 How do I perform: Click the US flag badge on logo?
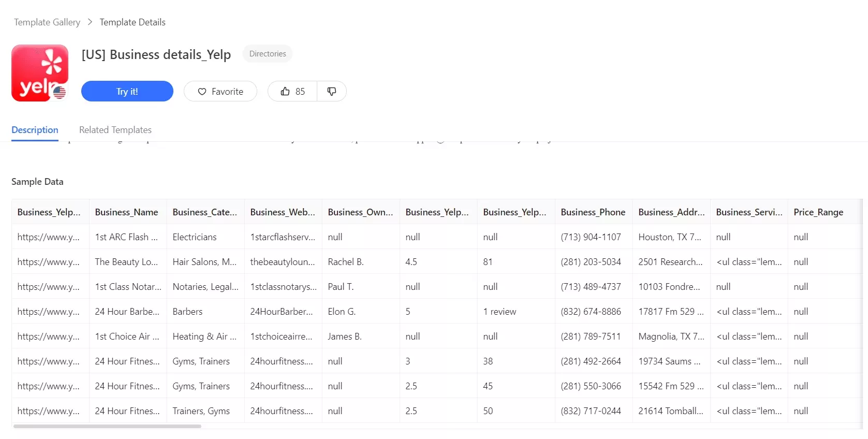60,93
